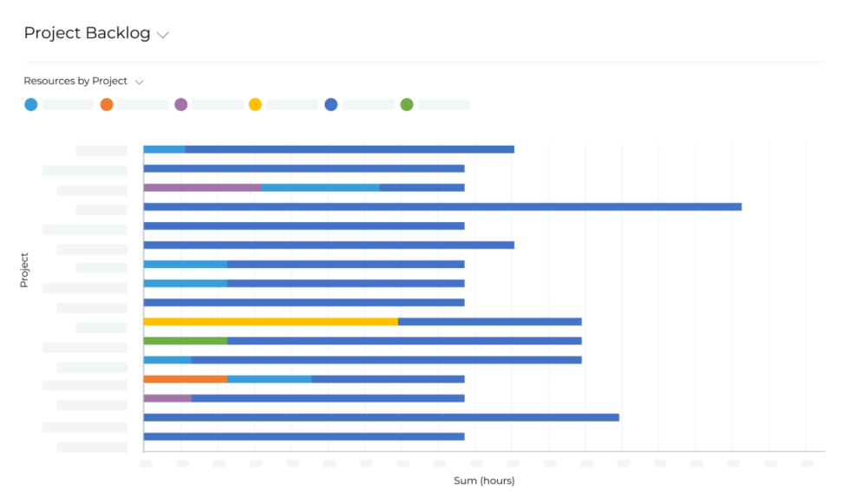Image resolution: width=850 pixels, height=504 pixels.
Task: Toggle the light blue legend dot
Action: [x=31, y=105]
